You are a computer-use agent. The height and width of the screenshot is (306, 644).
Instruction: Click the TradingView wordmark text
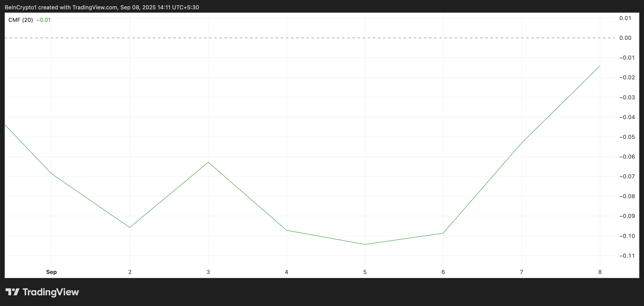[x=51, y=292]
